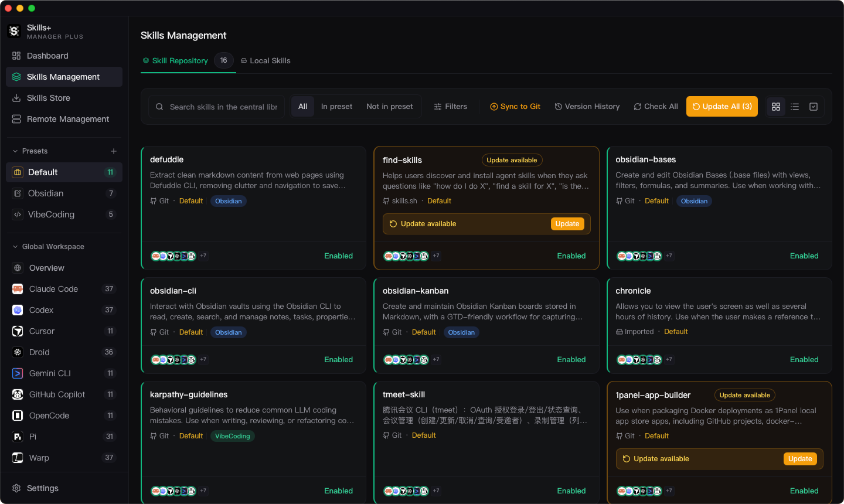Open OpenCode workspace

pyautogui.click(x=64, y=416)
